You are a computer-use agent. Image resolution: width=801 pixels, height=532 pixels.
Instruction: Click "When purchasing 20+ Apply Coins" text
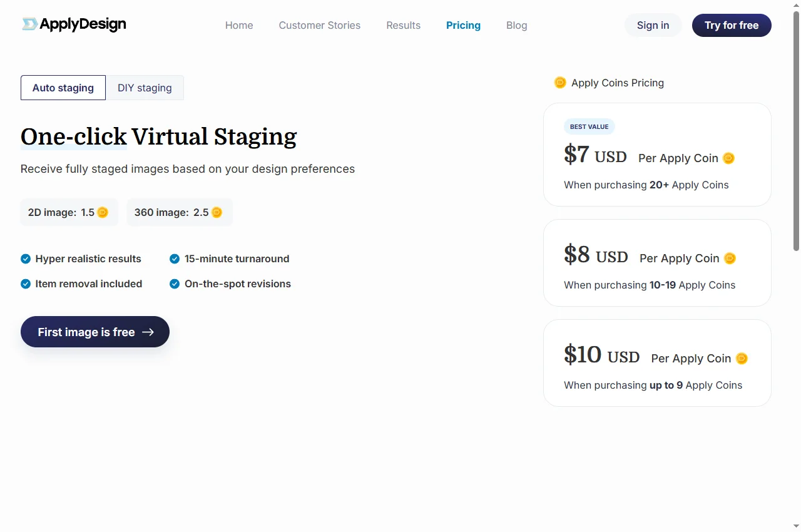(x=646, y=185)
